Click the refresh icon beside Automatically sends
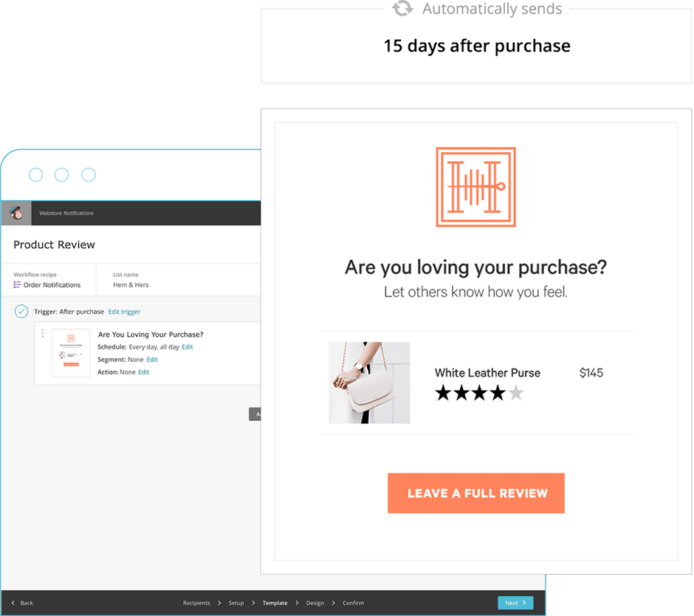694x616 pixels. click(x=402, y=7)
